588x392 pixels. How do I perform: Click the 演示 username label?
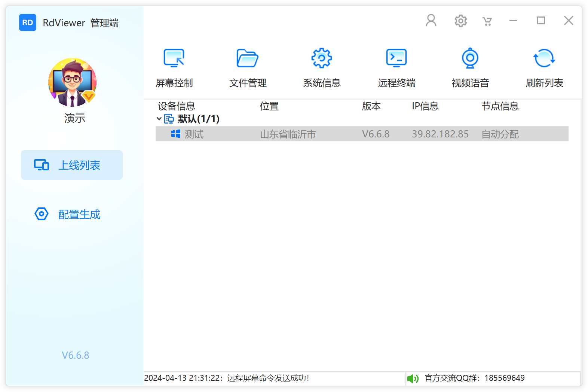coord(75,118)
